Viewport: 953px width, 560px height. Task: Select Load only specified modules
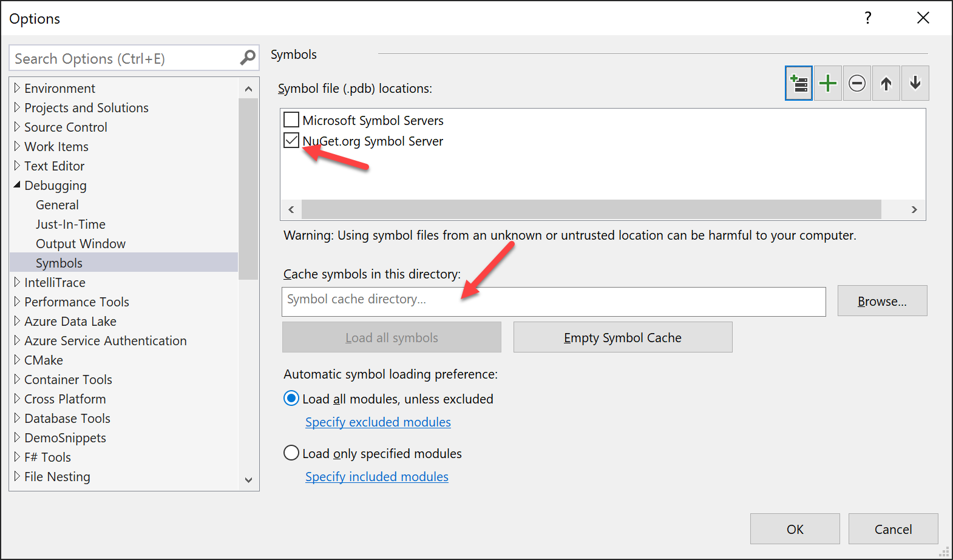pyautogui.click(x=291, y=453)
